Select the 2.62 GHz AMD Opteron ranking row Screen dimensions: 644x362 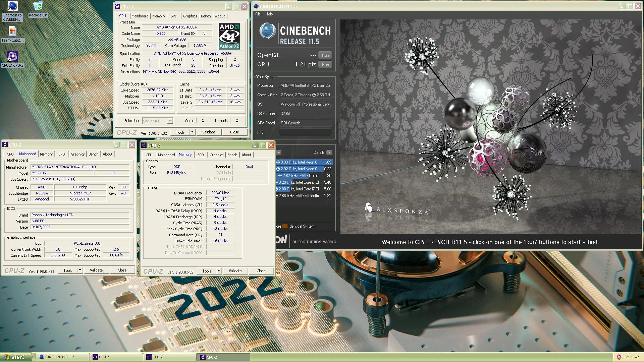[x=304, y=176]
